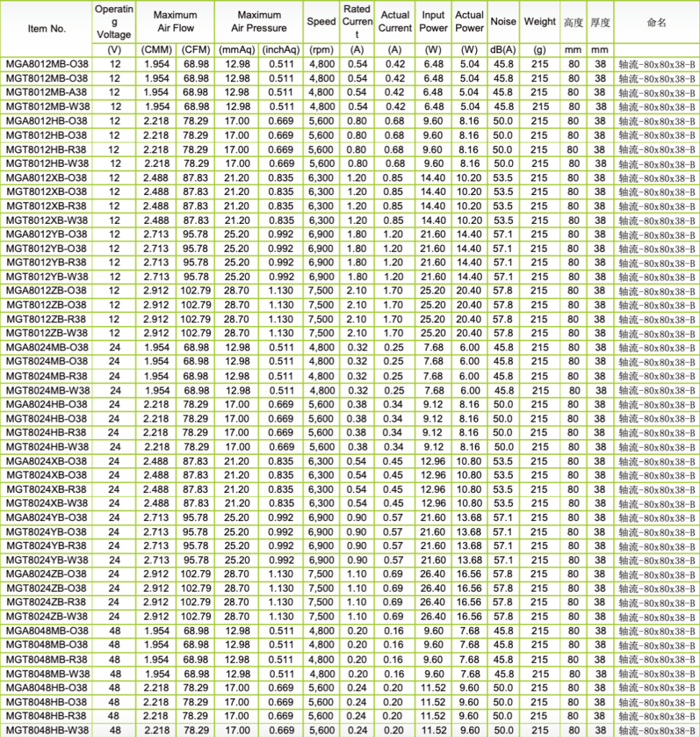Select the CFM value for MGT8024ZB-W38
The image size is (700, 737).
(195, 616)
